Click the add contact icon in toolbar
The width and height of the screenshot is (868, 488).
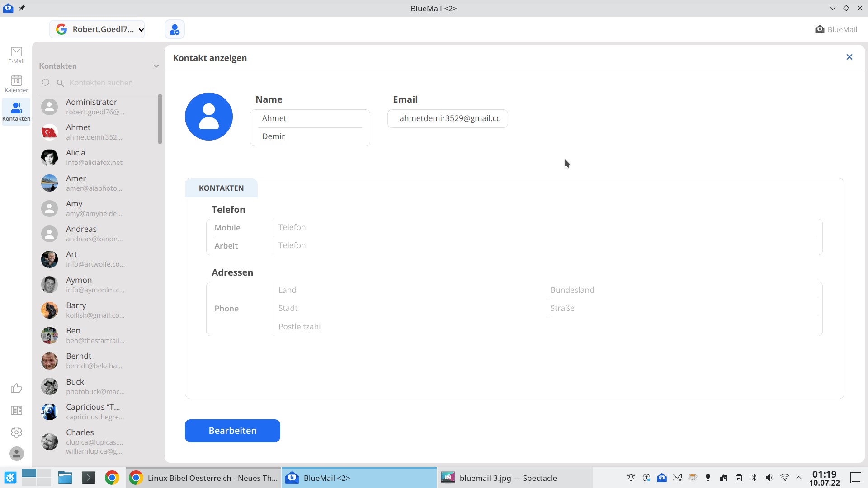175,29
